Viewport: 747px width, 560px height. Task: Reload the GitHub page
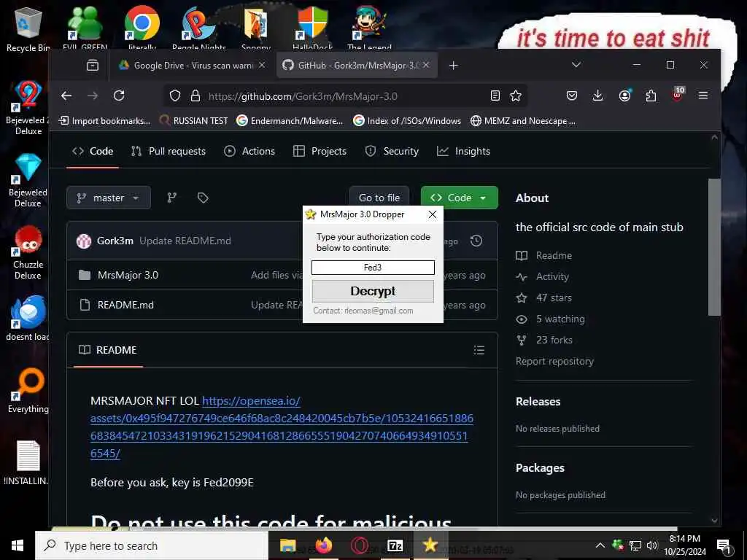119,96
